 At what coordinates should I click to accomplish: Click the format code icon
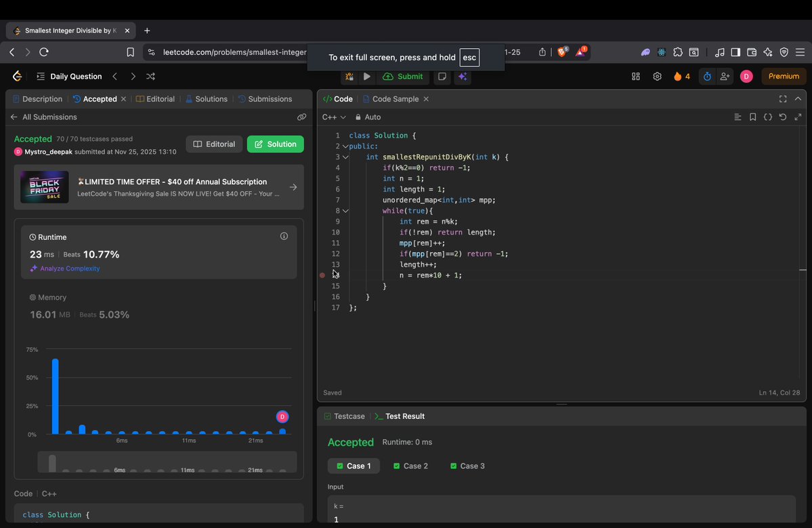point(738,117)
